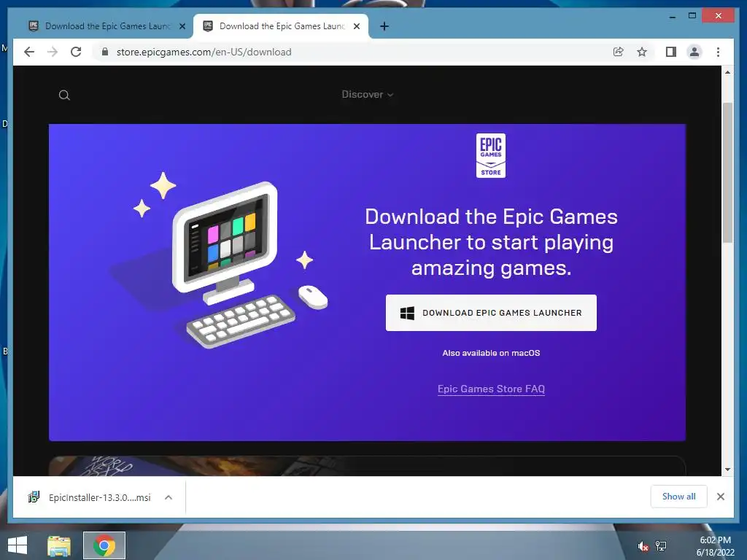747x560 pixels.
Task: Close the active Epic Games tab
Action: [357, 26]
